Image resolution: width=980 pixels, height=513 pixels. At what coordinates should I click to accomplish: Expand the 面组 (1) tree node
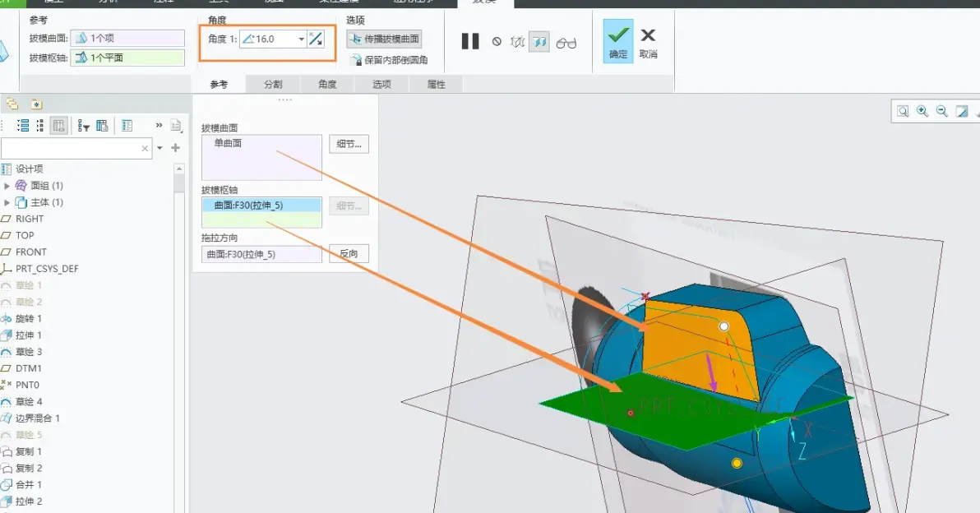(7, 186)
